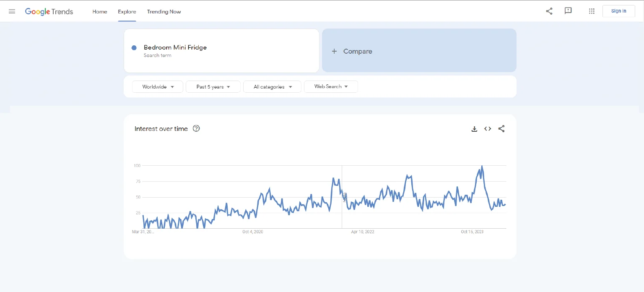
Task: Click the embed chart code icon
Action: coord(488,129)
